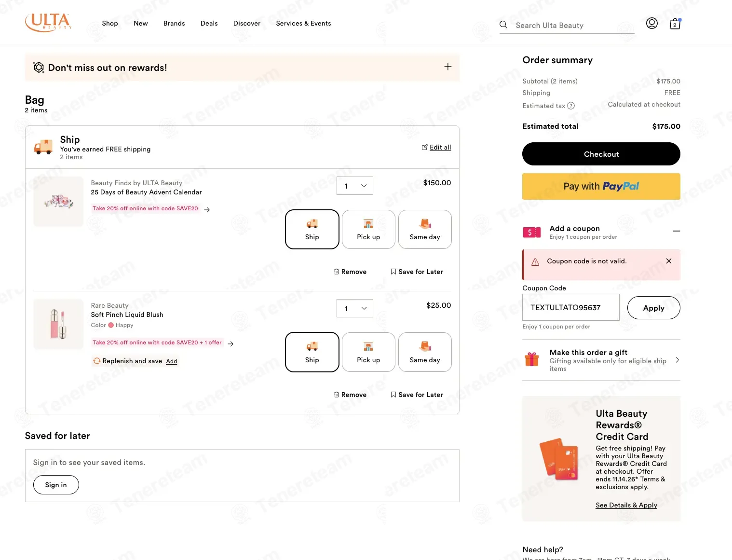
Task: Click the rewards badge icon
Action: coord(39,68)
